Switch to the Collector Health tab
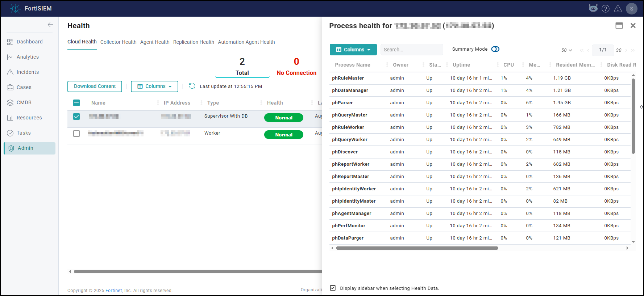The width and height of the screenshot is (644, 296). tap(119, 42)
